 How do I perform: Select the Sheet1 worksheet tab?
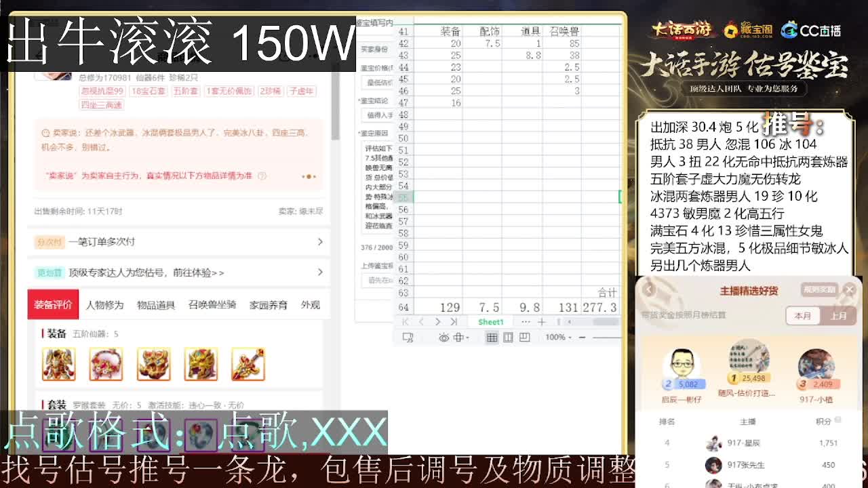[491, 322]
